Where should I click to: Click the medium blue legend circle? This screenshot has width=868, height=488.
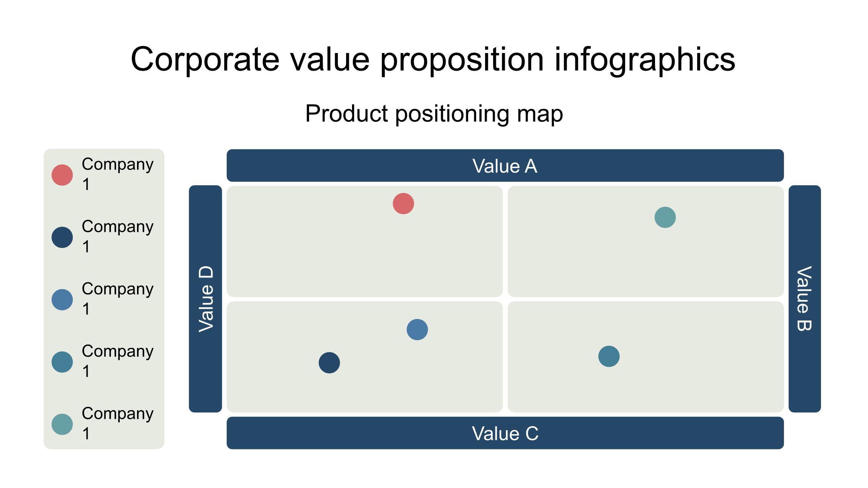(62, 300)
